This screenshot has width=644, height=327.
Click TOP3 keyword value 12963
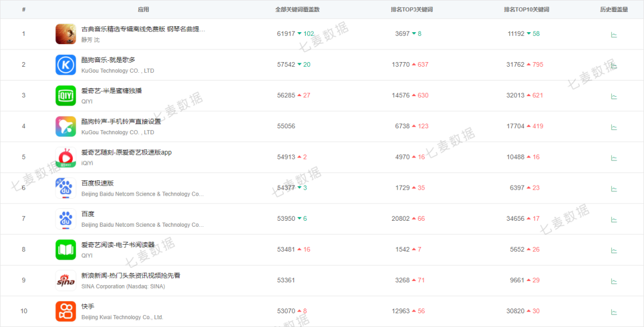click(401, 311)
